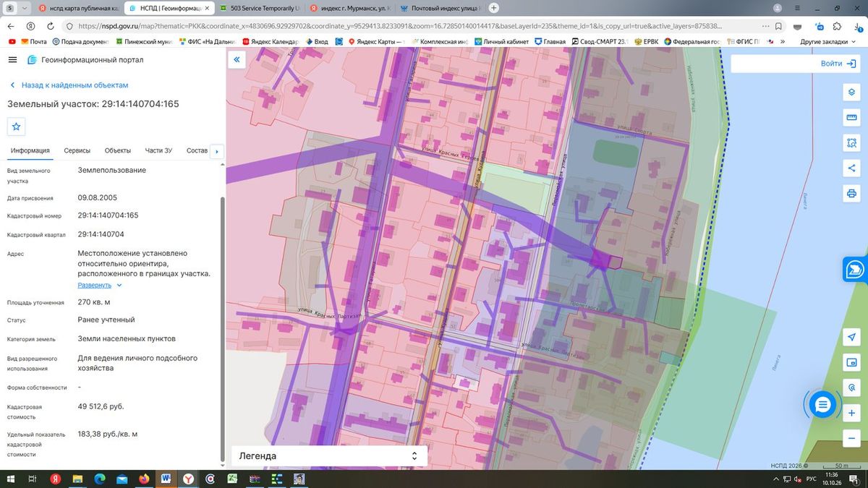This screenshot has height=488, width=868.
Task: Change the РУС keyboard language indicator
Action: [812, 479]
